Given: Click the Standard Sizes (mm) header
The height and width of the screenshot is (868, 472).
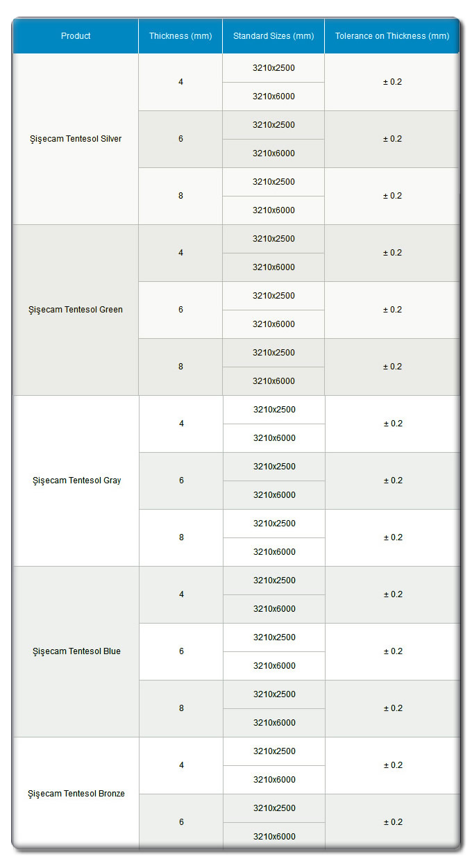Looking at the screenshot, I should pyautogui.click(x=273, y=36).
